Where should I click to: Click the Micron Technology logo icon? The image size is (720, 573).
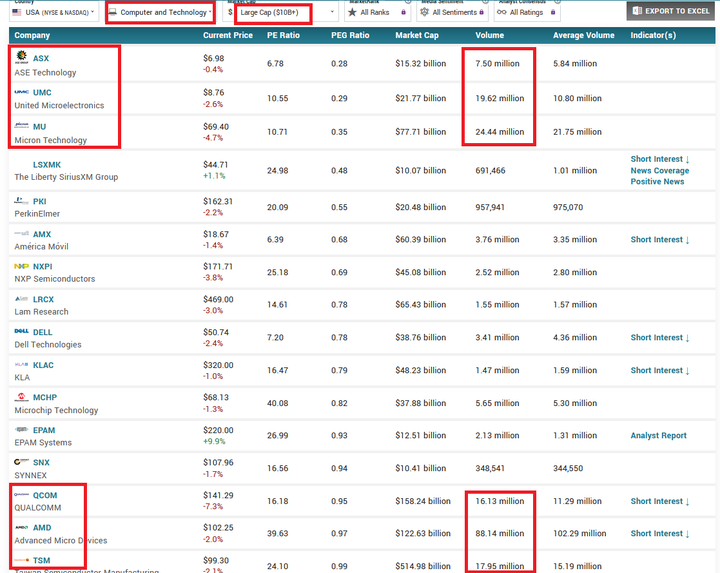(22, 126)
